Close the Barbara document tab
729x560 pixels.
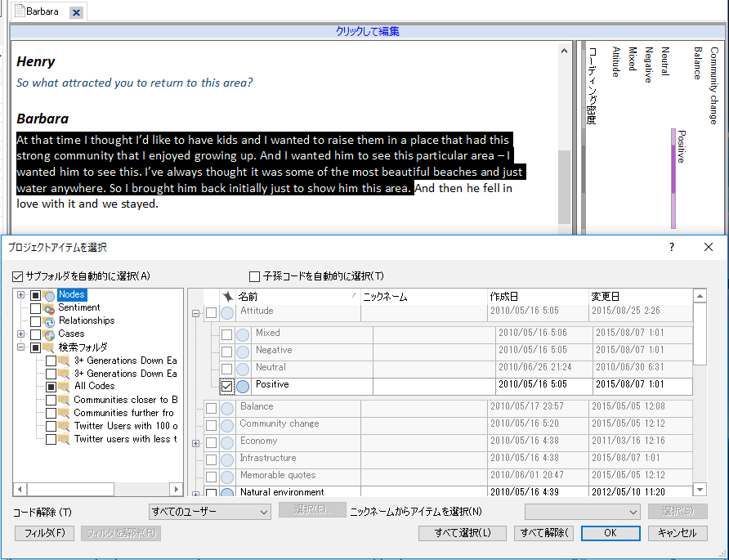[x=75, y=12]
